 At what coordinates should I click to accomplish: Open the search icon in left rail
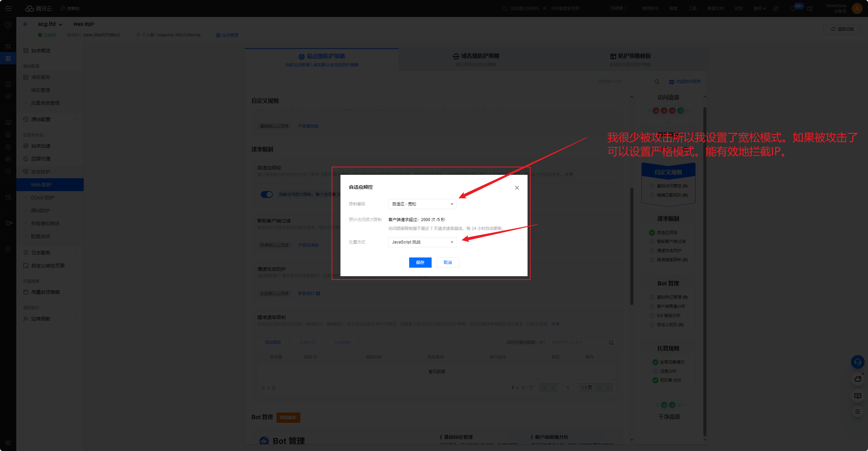(x=8, y=172)
